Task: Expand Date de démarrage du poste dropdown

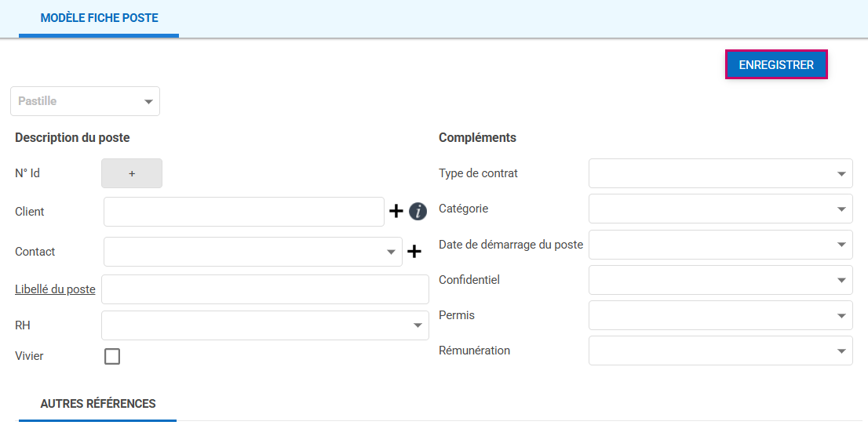Action: click(720, 245)
